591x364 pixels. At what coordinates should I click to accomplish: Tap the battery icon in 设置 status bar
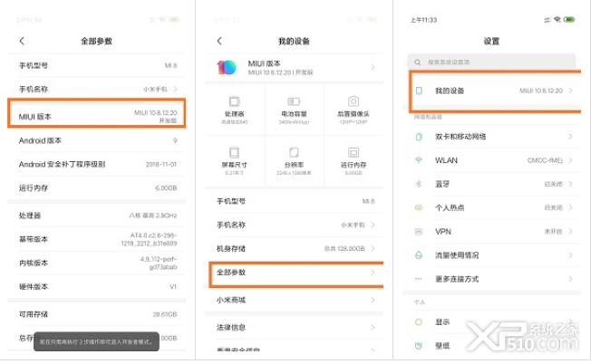[x=569, y=20]
